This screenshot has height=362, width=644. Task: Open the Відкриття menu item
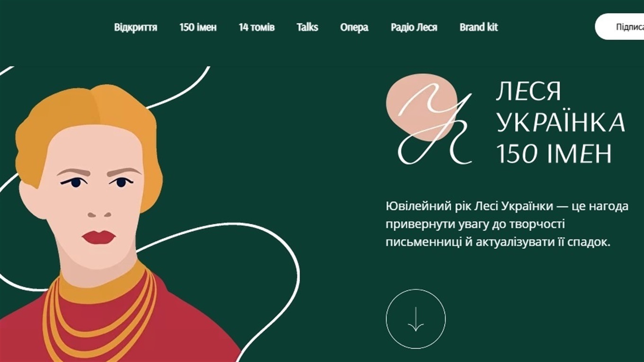click(x=135, y=27)
